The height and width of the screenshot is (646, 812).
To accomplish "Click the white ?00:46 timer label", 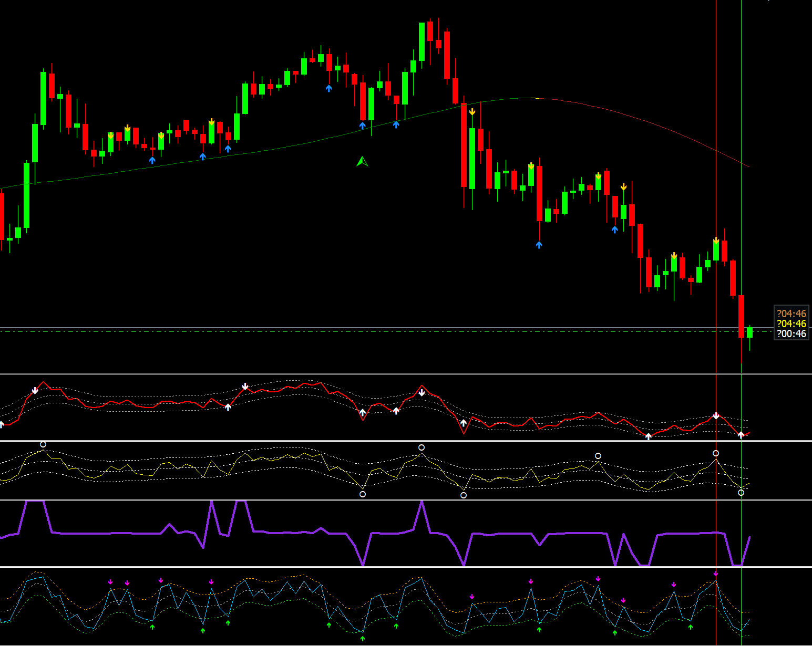I will click(x=792, y=334).
